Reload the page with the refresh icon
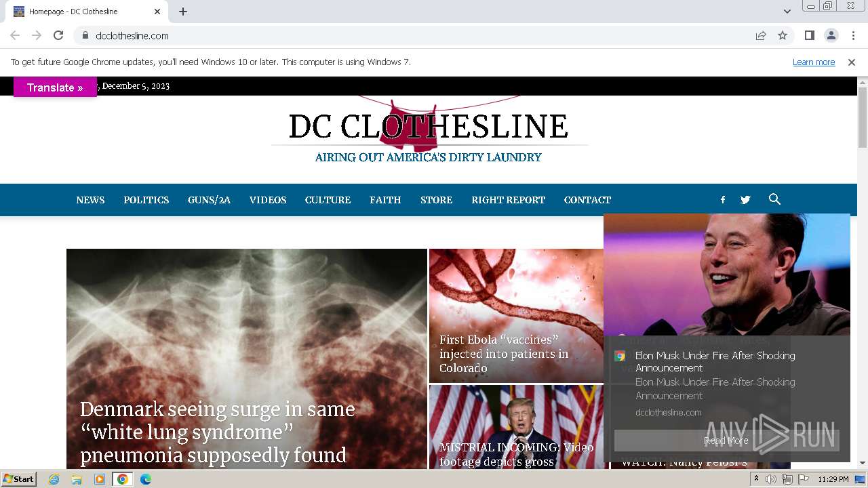Screen dimensions: 868x488 [x=58, y=35]
